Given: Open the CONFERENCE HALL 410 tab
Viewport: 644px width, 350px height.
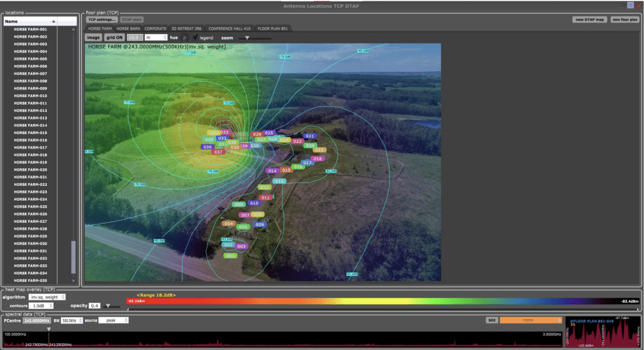Looking at the screenshot, I should point(229,28).
